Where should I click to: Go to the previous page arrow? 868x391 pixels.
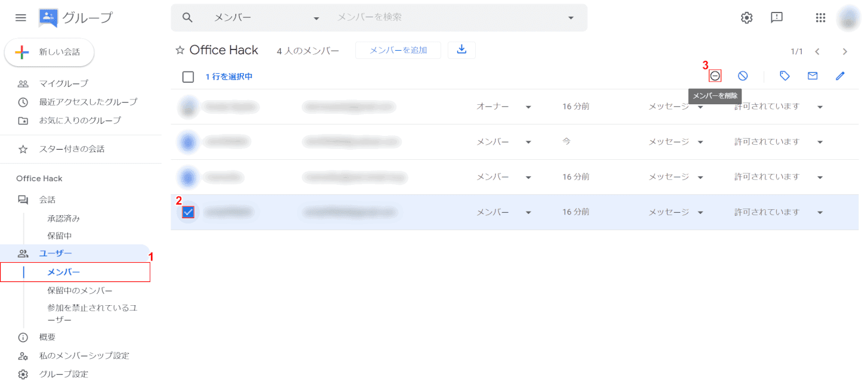(x=817, y=51)
